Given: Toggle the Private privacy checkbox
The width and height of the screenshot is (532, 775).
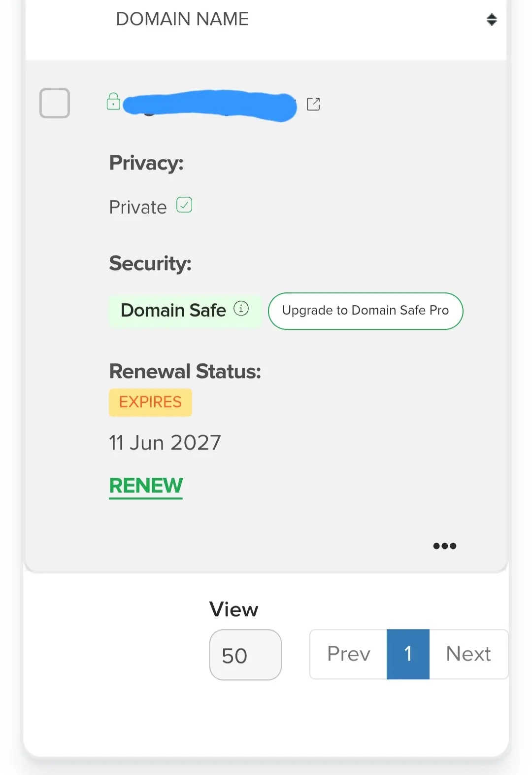Looking at the screenshot, I should coord(184,205).
